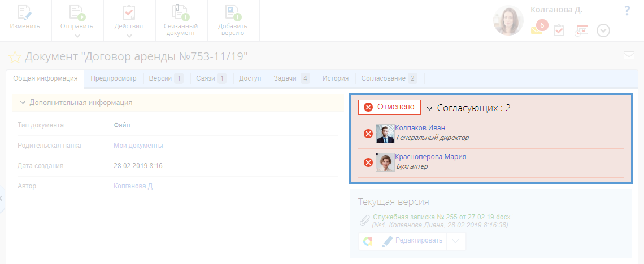Open Колпаков Иван profile link

[420, 128]
